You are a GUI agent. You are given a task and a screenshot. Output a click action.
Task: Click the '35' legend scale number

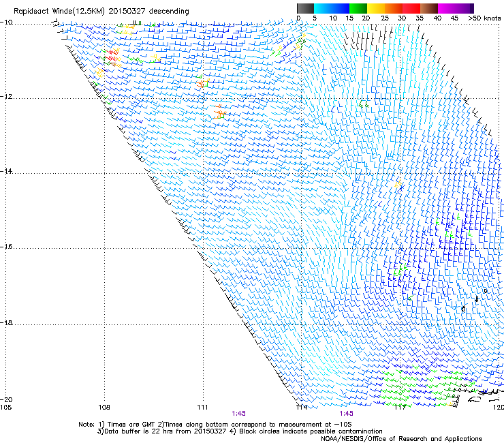420,18
